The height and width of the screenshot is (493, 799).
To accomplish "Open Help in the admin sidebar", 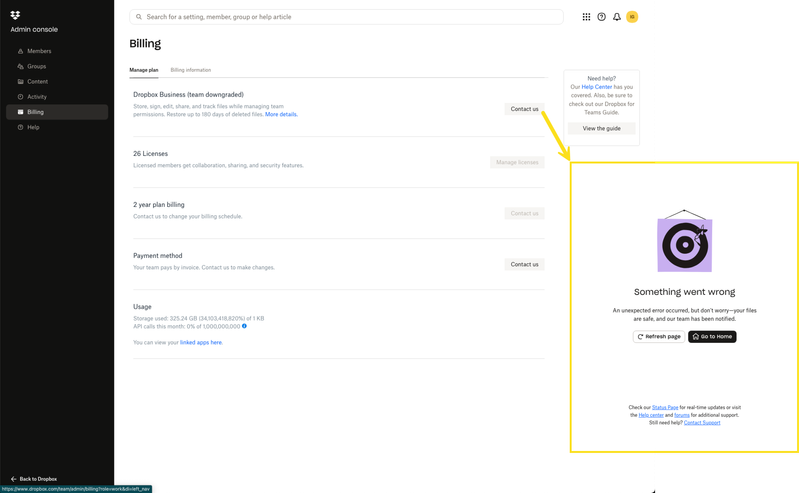I will [33, 127].
